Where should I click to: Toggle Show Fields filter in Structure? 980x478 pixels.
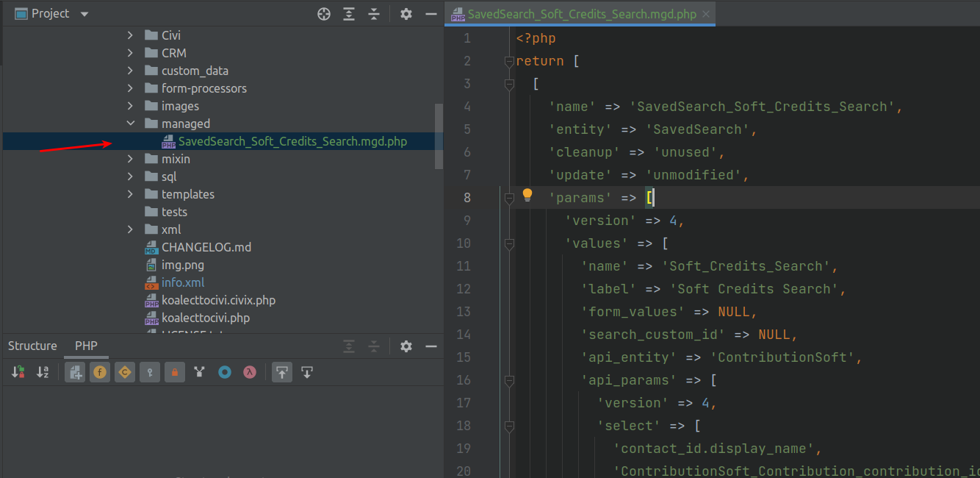[100, 373]
